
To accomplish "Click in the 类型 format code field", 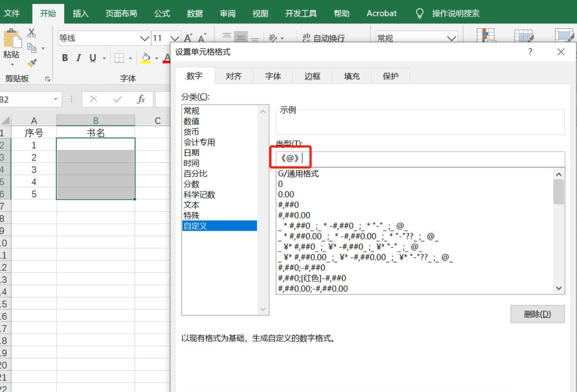I will click(420, 159).
